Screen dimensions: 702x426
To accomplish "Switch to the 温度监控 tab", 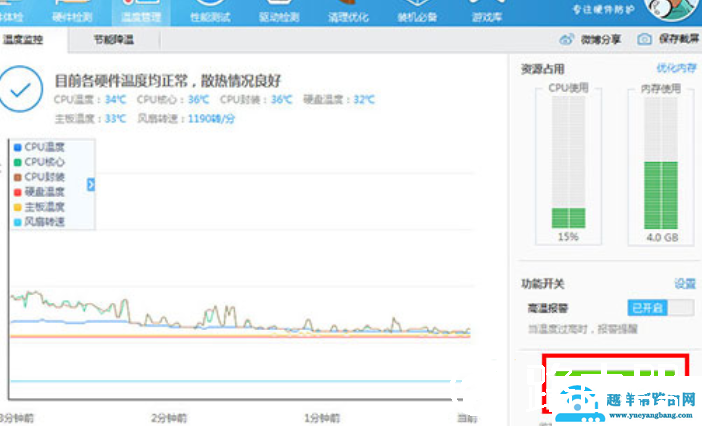I will coord(23,40).
